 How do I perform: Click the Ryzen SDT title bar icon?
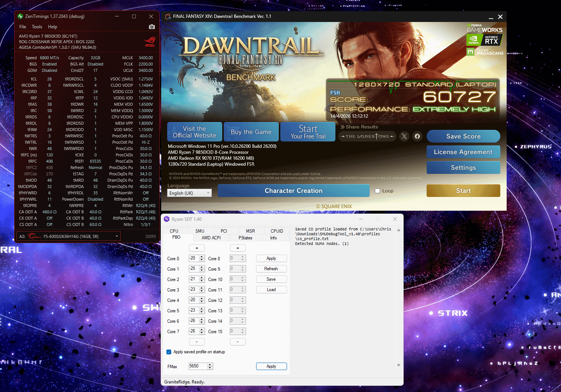coord(167,219)
